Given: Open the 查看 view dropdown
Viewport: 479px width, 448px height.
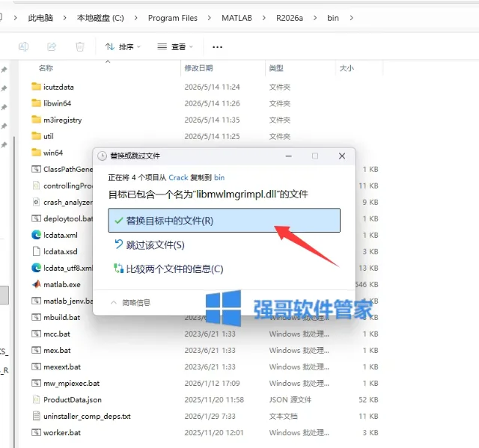Looking at the screenshot, I should click(x=175, y=46).
